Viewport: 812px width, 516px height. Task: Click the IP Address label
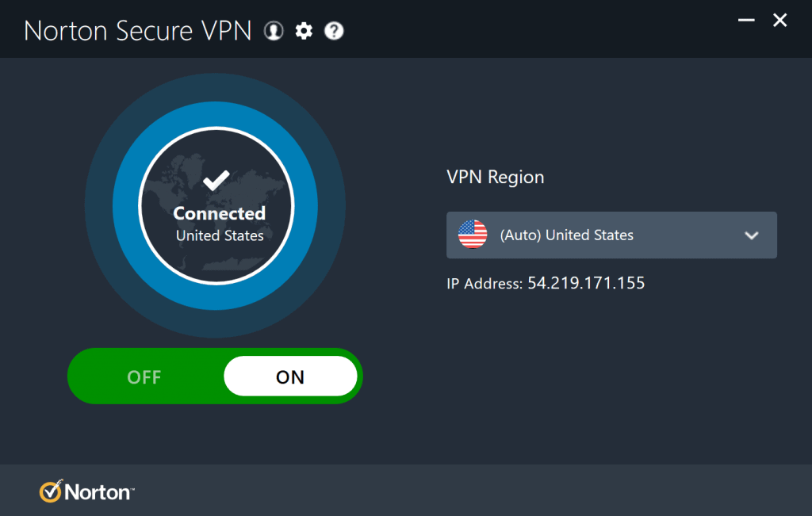[x=485, y=283]
